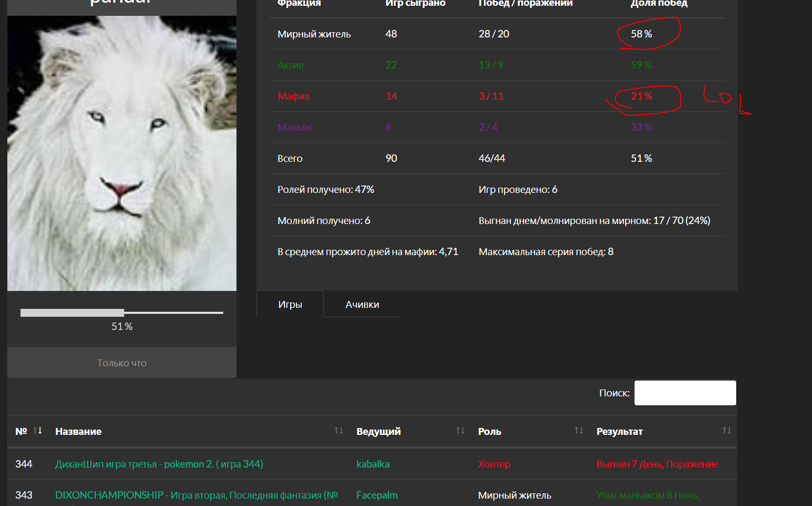
Task: Open DIXONCHAMPIONSHIP game 343 link
Action: point(196,495)
